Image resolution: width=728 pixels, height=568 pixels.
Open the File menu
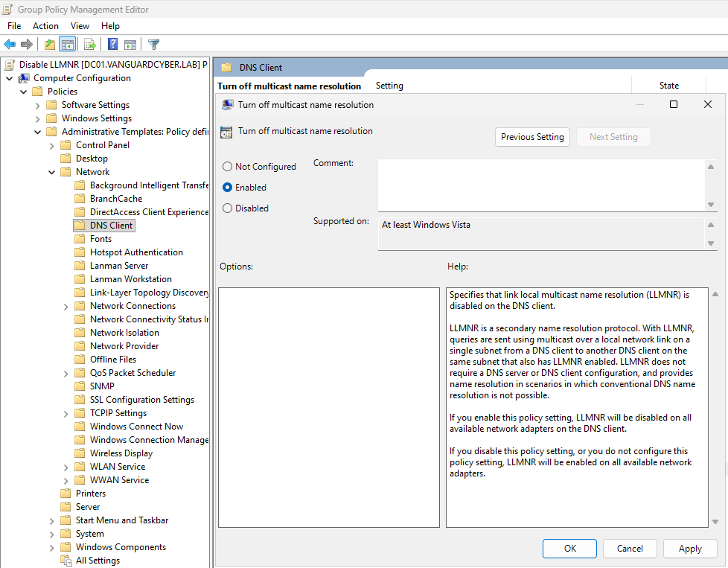pyautogui.click(x=14, y=26)
